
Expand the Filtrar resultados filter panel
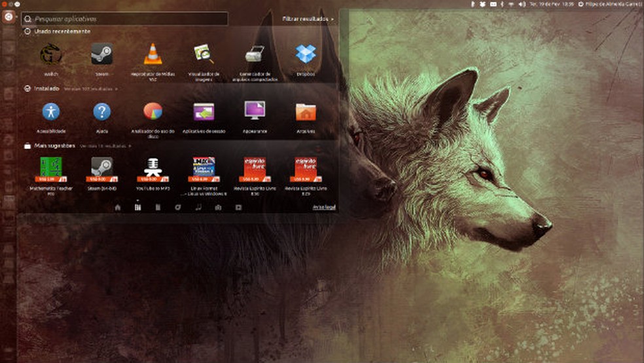point(308,19)
